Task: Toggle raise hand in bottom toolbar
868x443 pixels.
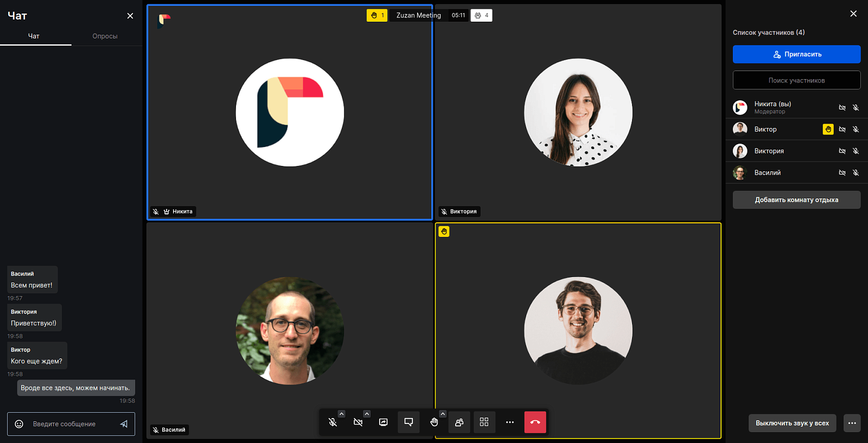Action: click(434, 422)
